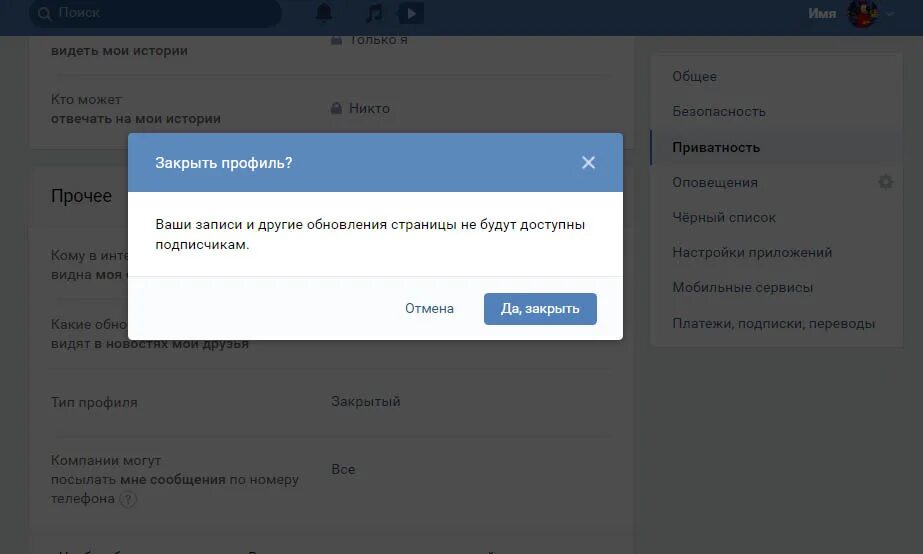The width and height of the screenshot is (923, 554).
Task: Click the help question mark near телефона
Action: point(128,499)
